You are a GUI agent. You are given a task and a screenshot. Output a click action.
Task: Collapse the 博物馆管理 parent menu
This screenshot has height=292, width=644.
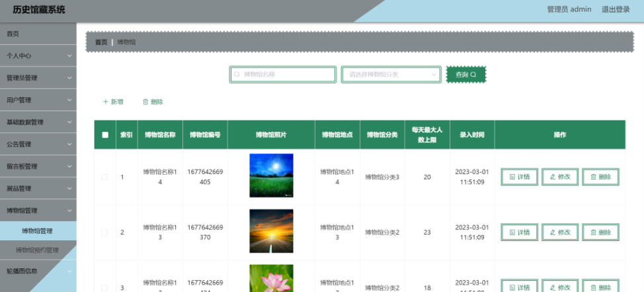38,211
